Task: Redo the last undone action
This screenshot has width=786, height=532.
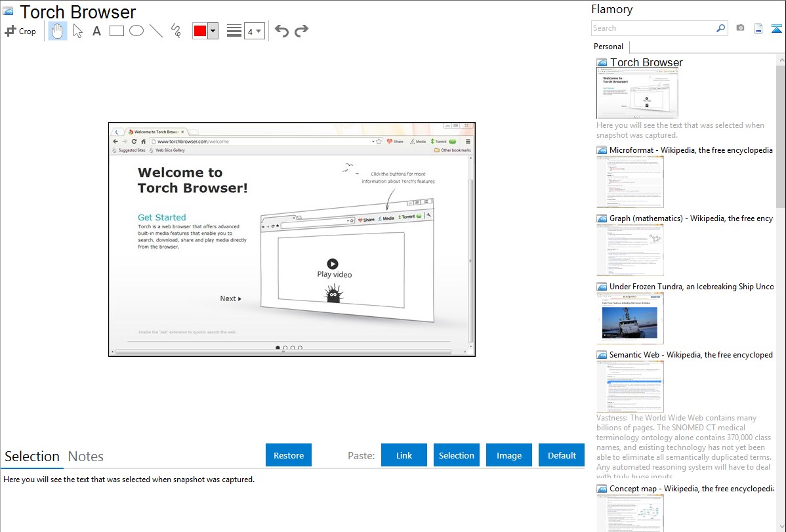Action: pyautogui.click(x=301, y=31)
